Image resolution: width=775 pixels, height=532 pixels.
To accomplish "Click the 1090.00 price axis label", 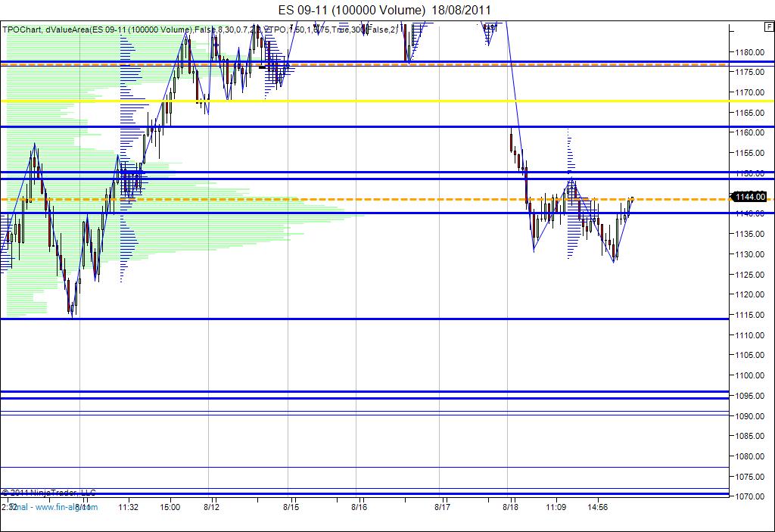I will pyautogui.click(x=750, y=415).
